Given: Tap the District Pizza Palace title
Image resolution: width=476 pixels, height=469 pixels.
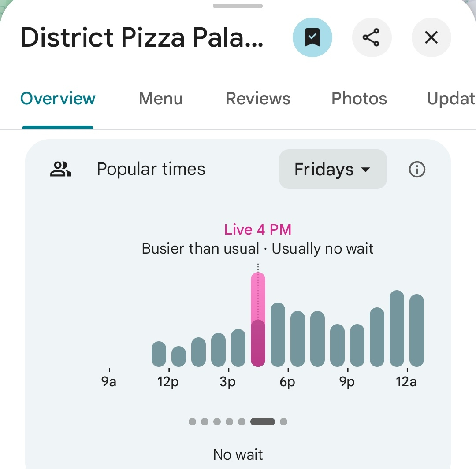Looking at the screenshot, I should (142, 37).
